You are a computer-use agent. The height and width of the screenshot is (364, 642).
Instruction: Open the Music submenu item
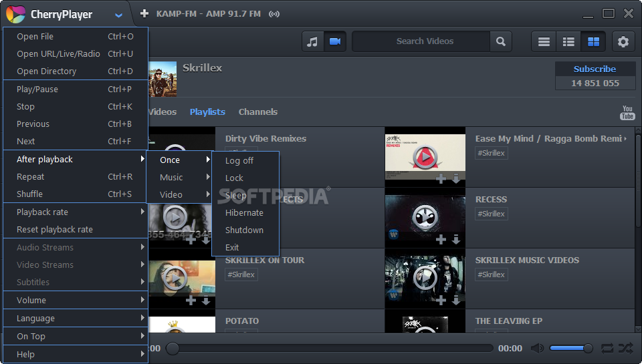tap(179, 178)
